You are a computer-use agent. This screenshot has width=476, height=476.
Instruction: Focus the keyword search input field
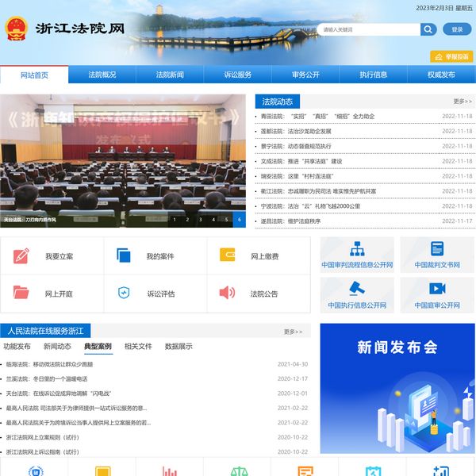click(x=367, y=29)
